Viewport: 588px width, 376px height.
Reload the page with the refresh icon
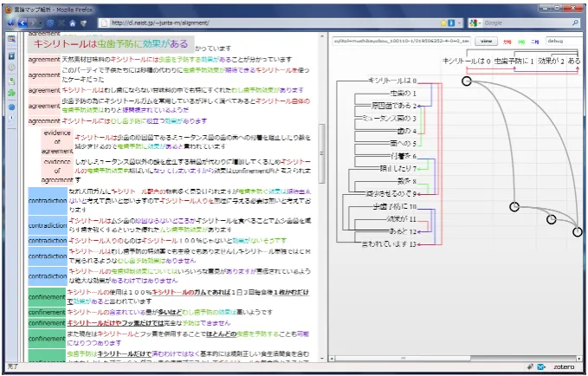click(50, 23)
